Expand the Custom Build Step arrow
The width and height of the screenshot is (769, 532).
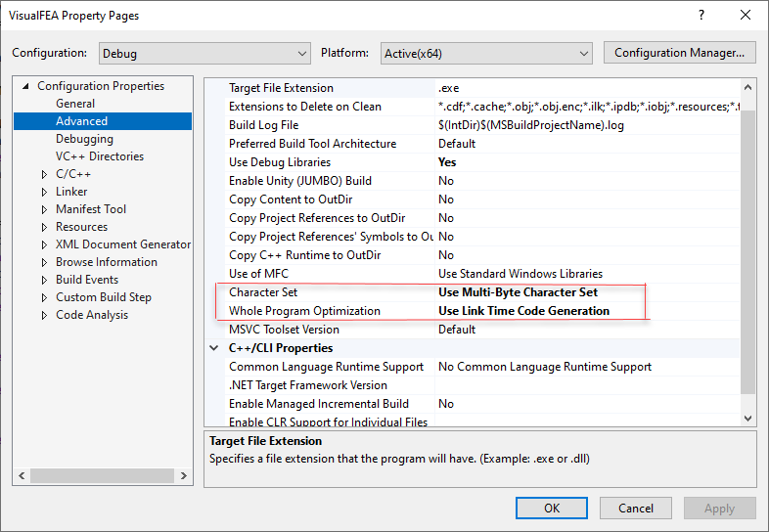coord(44,298)
